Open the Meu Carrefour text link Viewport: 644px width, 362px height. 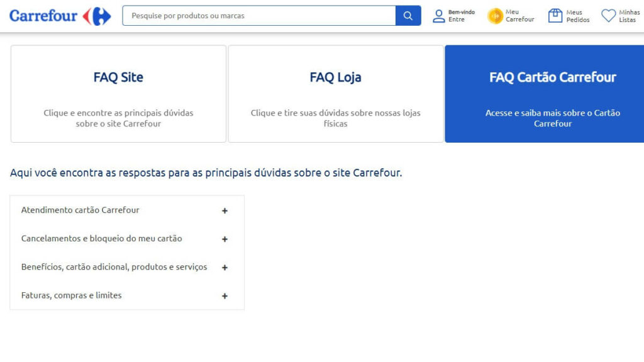pyautogui.click(x=519, y=16)
